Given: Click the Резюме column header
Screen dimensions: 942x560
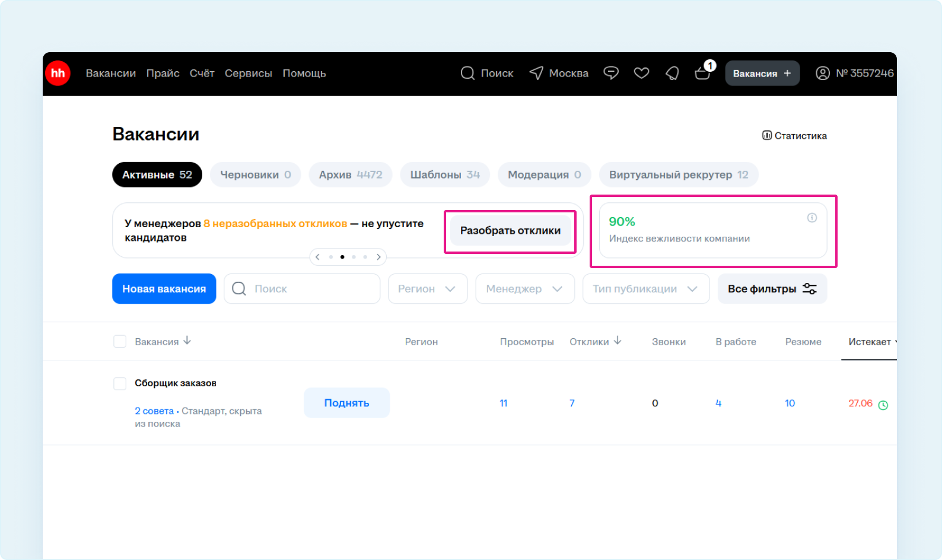Looking at the screenshot, I should 803,342.
